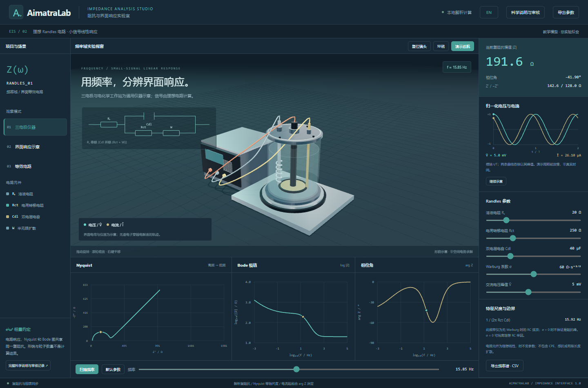Select view mode 03 等效电路

[35, 166]
